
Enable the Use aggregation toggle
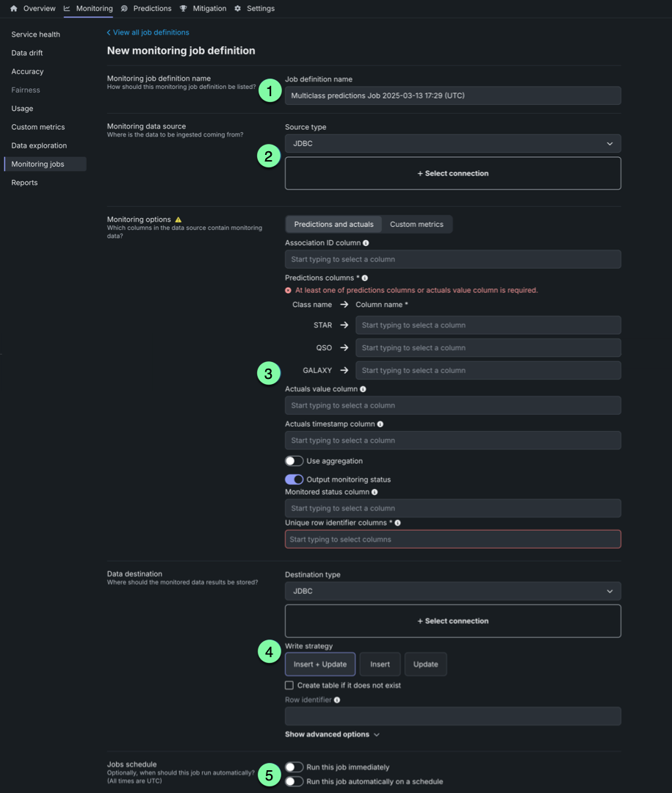294,461
